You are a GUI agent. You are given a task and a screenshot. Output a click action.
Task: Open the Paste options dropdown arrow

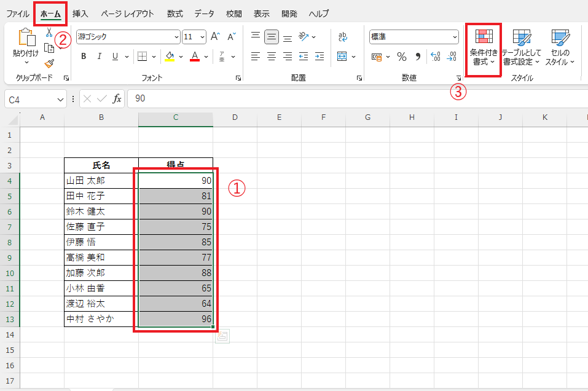pyautogui.click(x=26, y=62)
